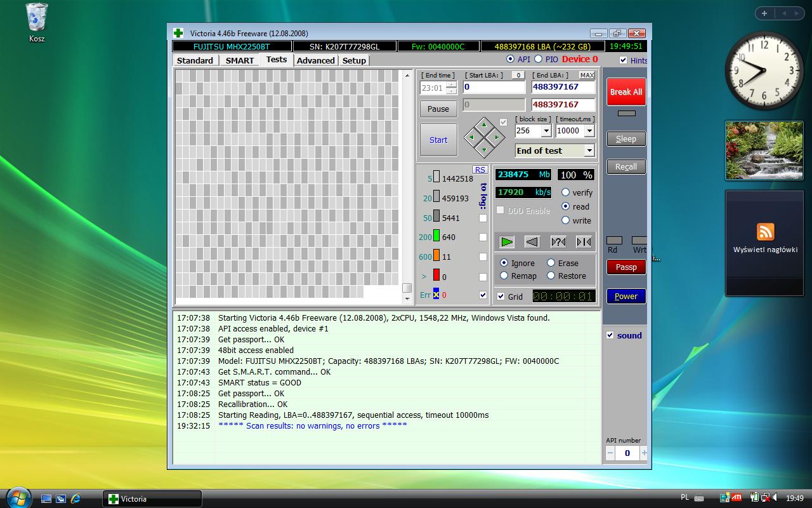Click the Victoria title bar green cross icon

(178, 33)
